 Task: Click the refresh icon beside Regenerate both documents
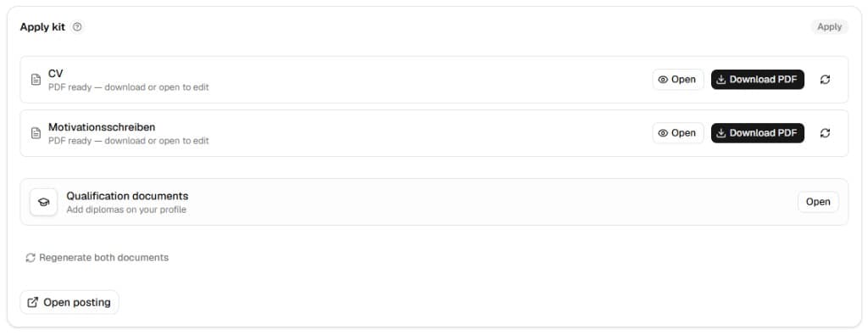point(31,258)
